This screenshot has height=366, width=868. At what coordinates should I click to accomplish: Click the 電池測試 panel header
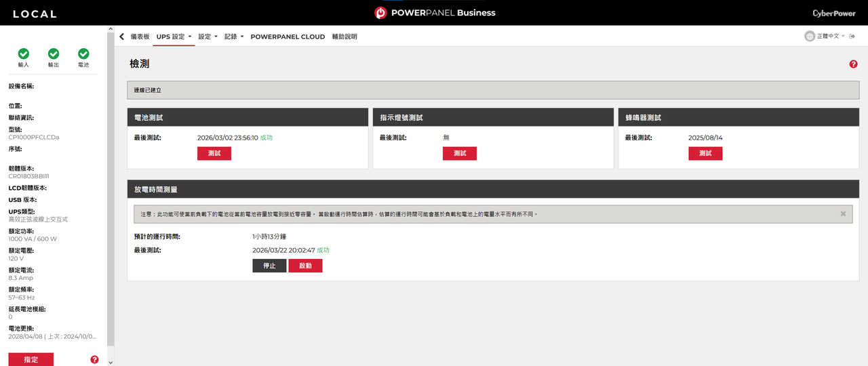[x=248, y=117]
